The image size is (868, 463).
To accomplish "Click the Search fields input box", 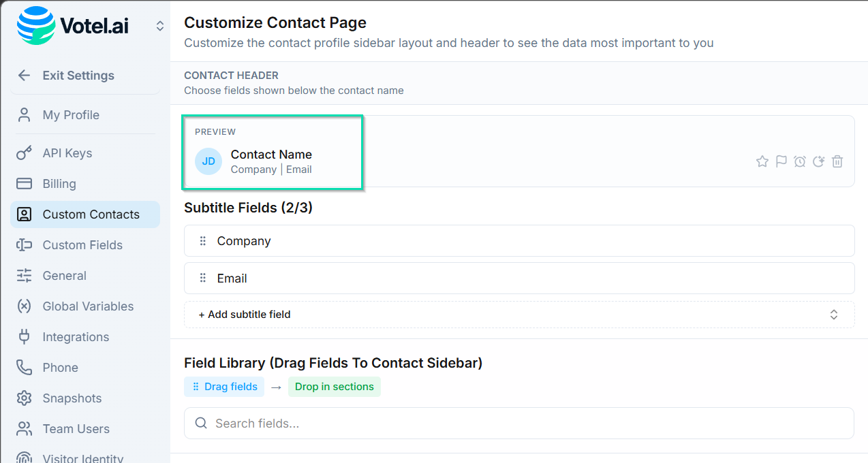I will 518,424.
